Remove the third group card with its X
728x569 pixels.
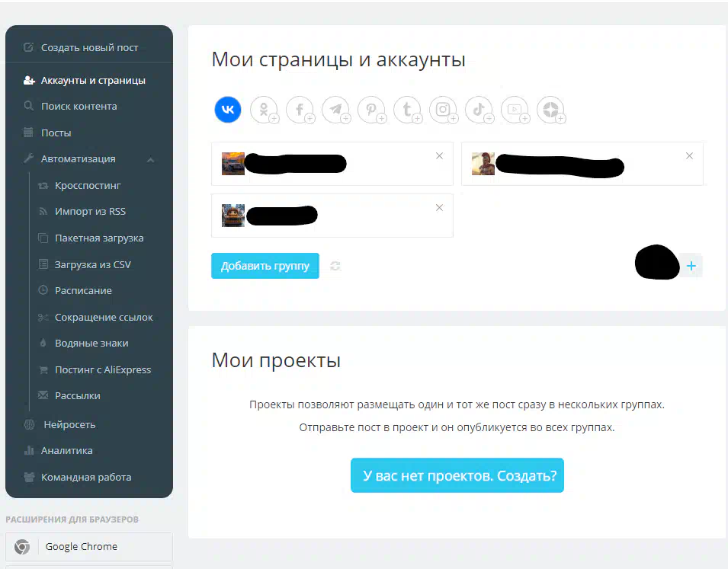pyautogui.click(x=439, y=207)
